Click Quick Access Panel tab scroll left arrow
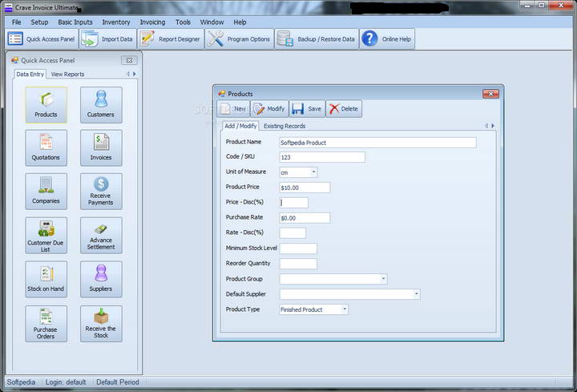Screen dimensions: 577x392 (x=127, y=74)
